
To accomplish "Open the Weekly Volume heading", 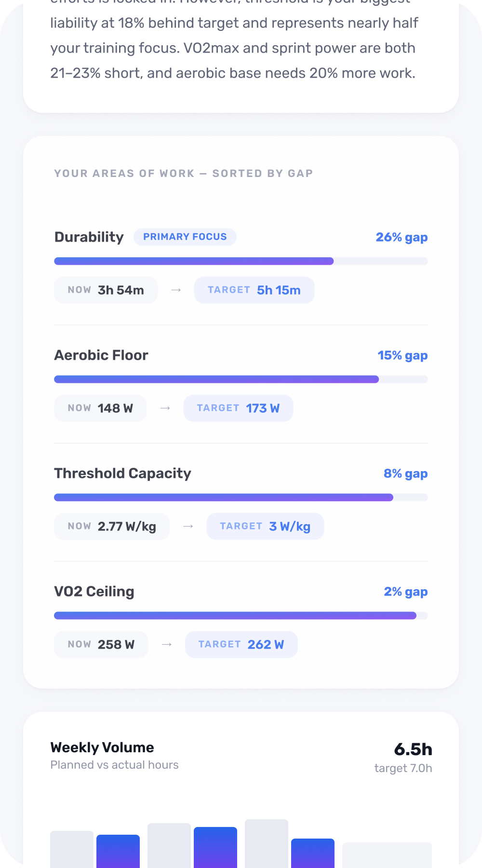I will [x=102, y=747].
